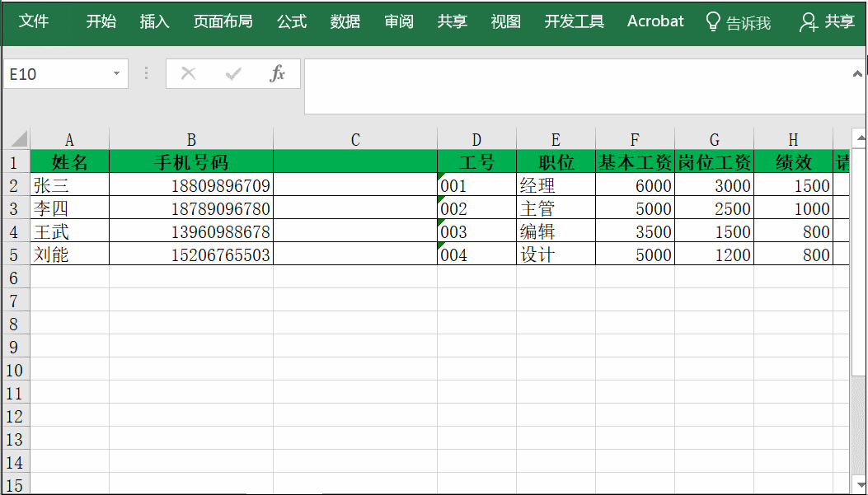The image size is (868, 495).
Task: Select column H header
Action: (793, 139)
